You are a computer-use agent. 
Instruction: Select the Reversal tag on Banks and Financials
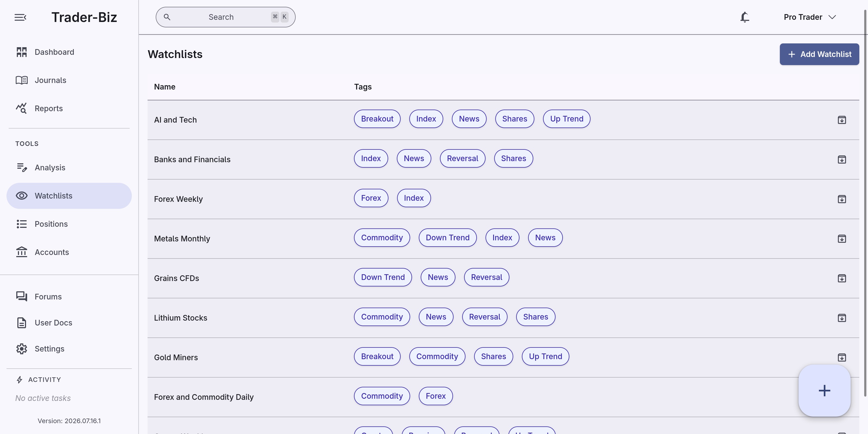(x=462, y=158)
